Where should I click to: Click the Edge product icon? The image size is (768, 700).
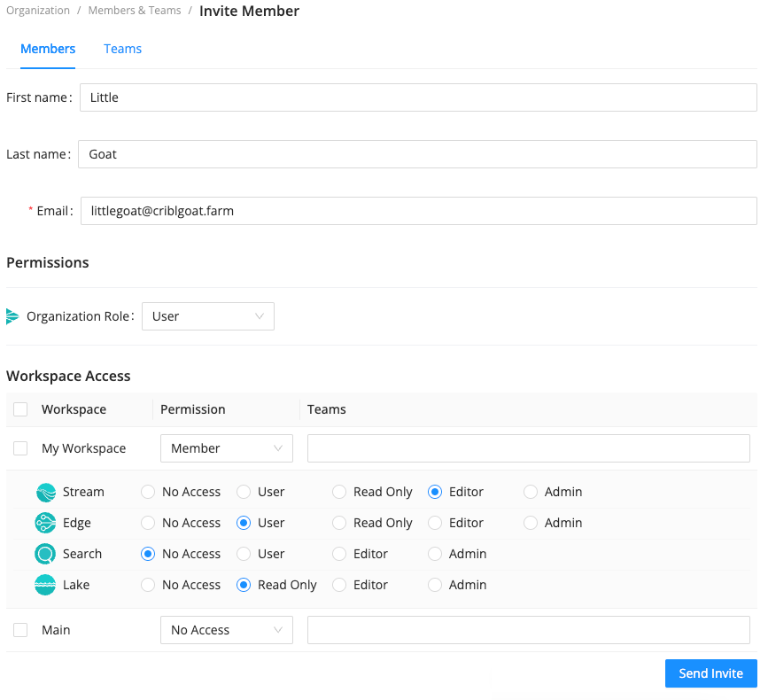[x=46, y=524]
